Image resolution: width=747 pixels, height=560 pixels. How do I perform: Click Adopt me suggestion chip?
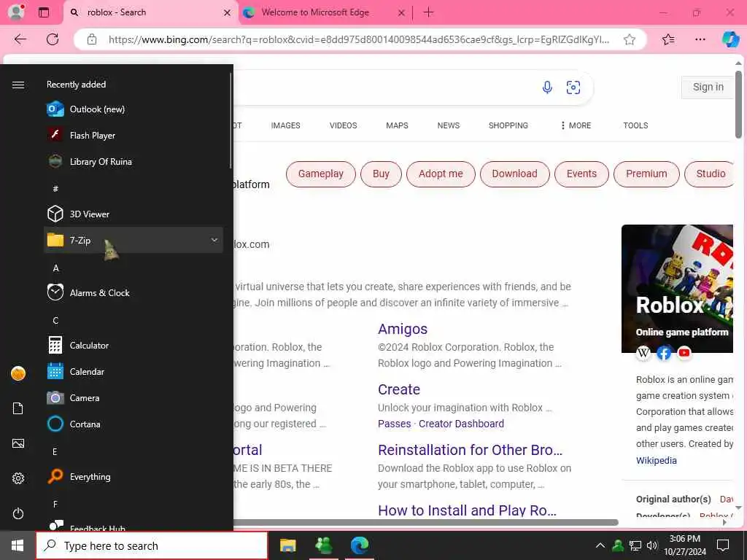[441, 174]
